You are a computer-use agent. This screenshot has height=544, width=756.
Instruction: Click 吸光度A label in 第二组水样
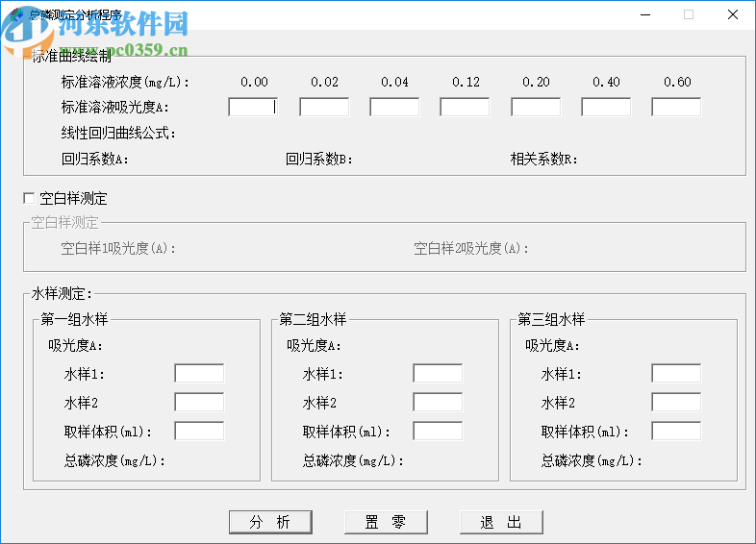click(314, 345)
